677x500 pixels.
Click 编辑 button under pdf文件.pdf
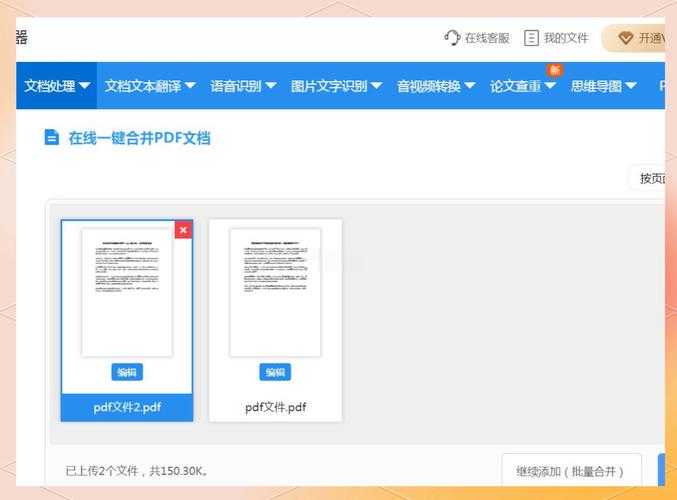tap(275, 372)
